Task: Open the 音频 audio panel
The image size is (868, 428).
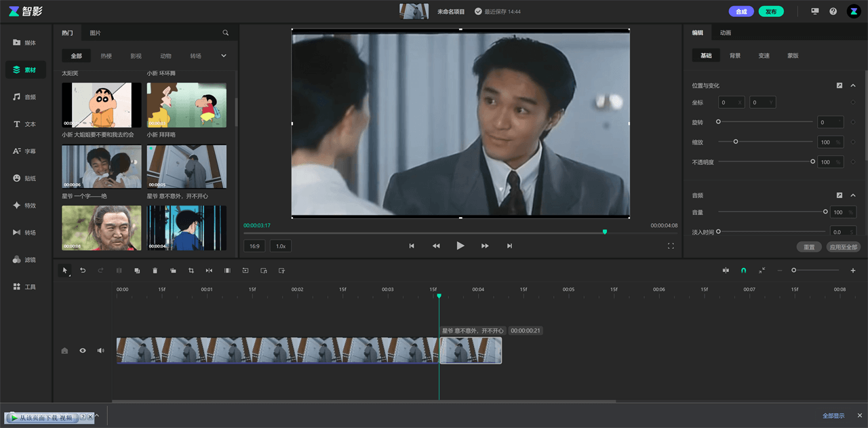Action: pyautogui.click(x=25, y=97)
